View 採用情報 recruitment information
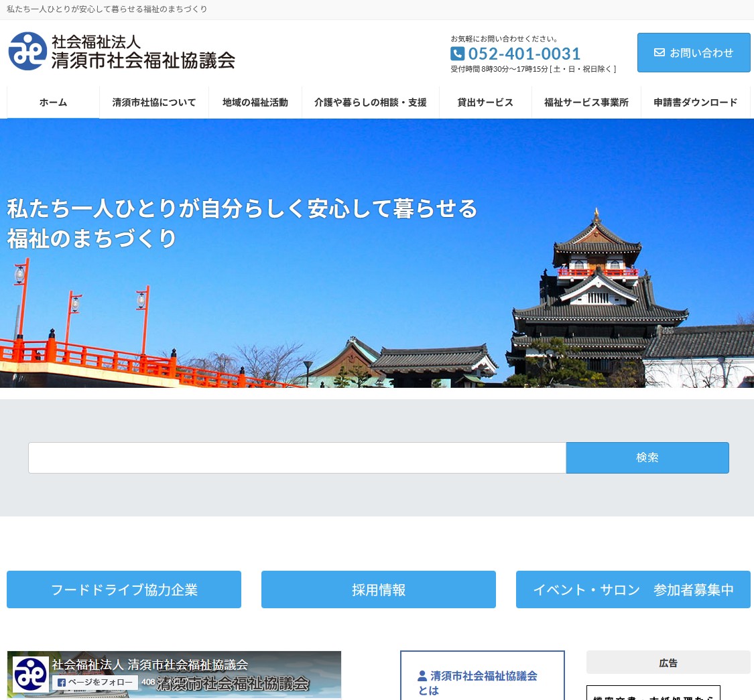The image size is (754, 700). click(x=379, y=589)
